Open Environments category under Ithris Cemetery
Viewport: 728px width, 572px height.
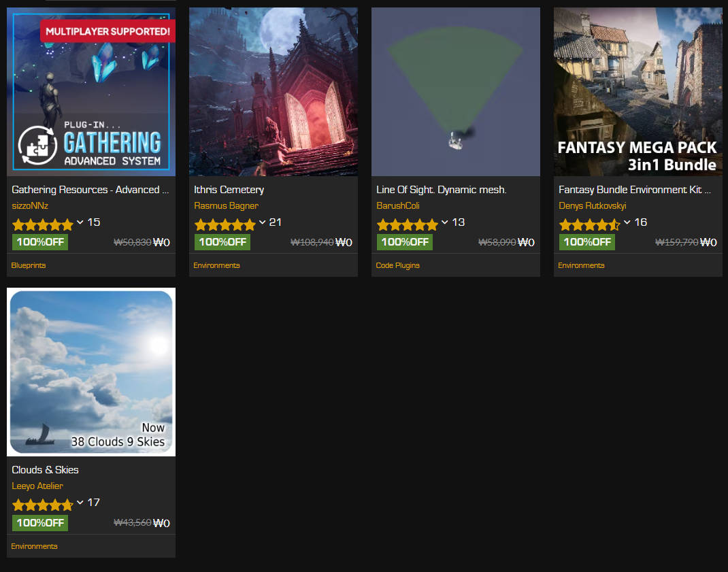216,265
